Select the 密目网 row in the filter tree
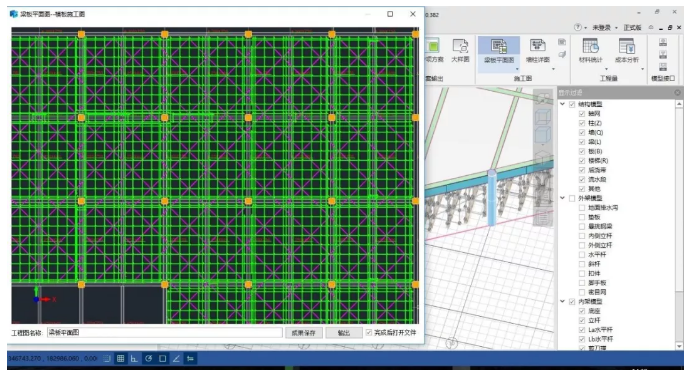Image resolution: width=690 pixels, height=378 pixels. (x=597, y=292)
